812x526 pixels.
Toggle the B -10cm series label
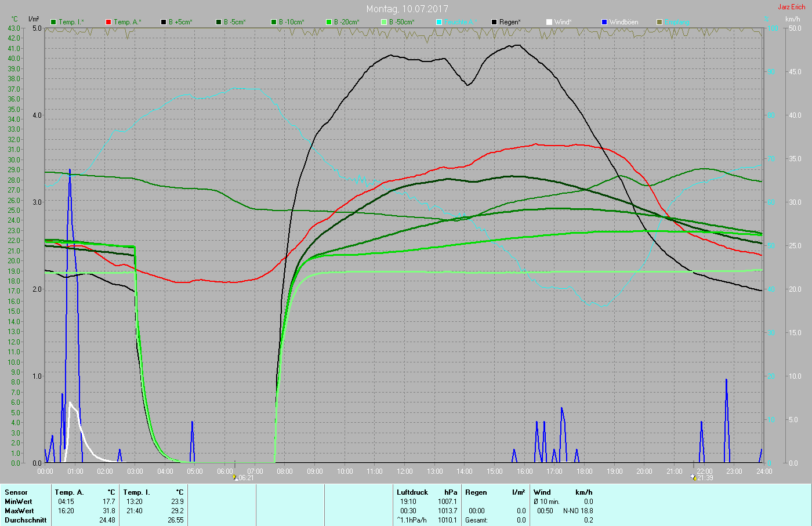(291, 22)
